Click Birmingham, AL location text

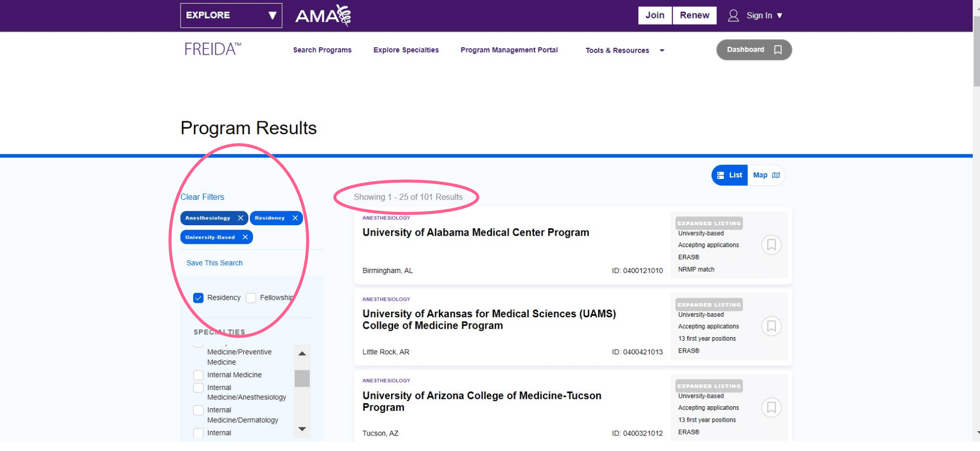pos(387,271)
